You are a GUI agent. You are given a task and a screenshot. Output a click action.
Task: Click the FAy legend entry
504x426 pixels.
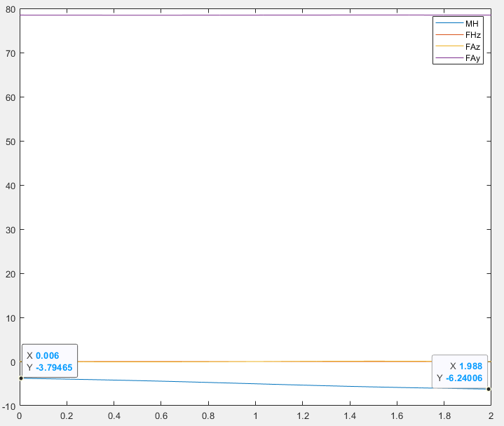click(458, 58)
